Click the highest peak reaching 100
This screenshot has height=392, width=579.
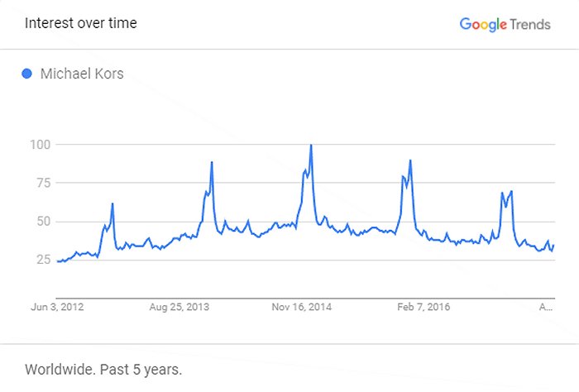[311, 146]
